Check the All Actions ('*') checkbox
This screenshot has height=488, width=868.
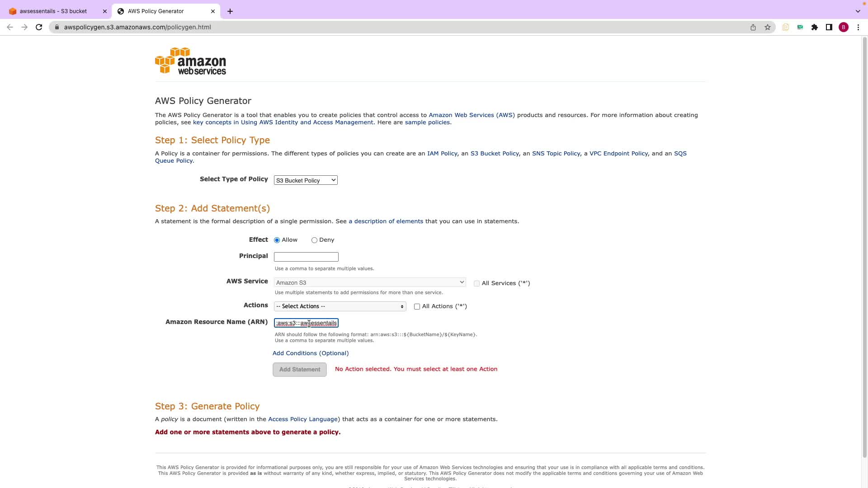(x=417, y=306)
